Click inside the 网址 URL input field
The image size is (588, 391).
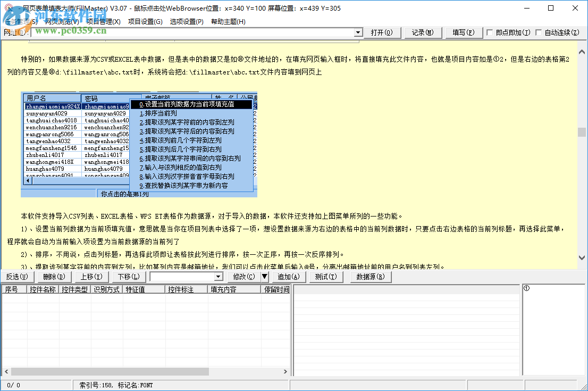coord(186,32)
